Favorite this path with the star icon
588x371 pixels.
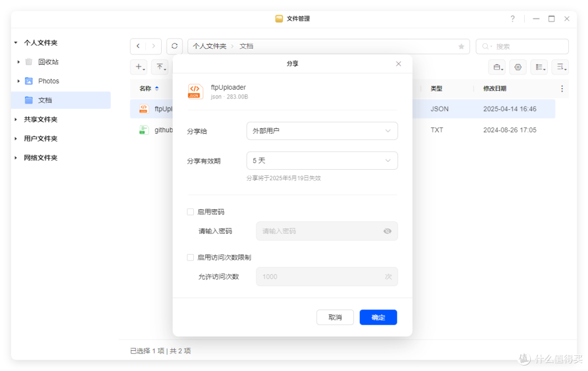pyautogui.click(x=461, y=46)
